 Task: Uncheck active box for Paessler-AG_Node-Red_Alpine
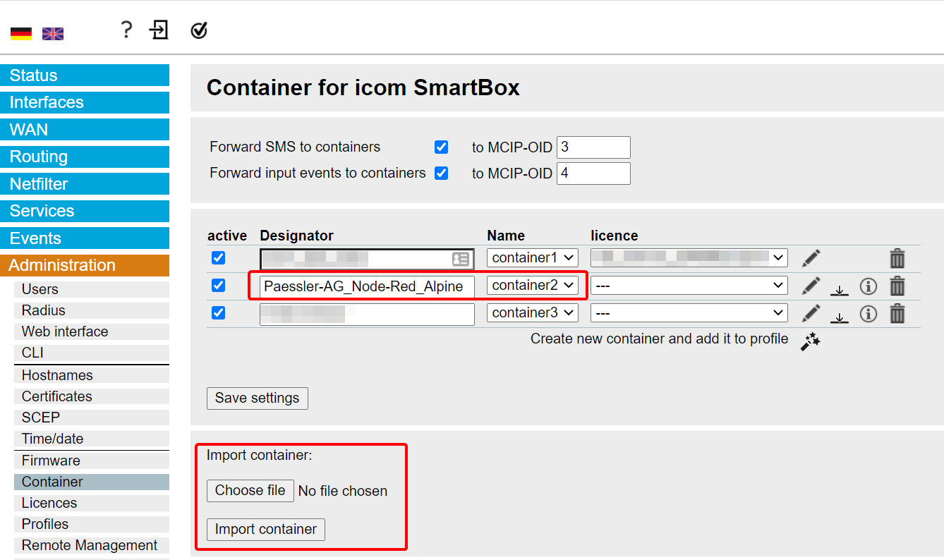[219, 285]
